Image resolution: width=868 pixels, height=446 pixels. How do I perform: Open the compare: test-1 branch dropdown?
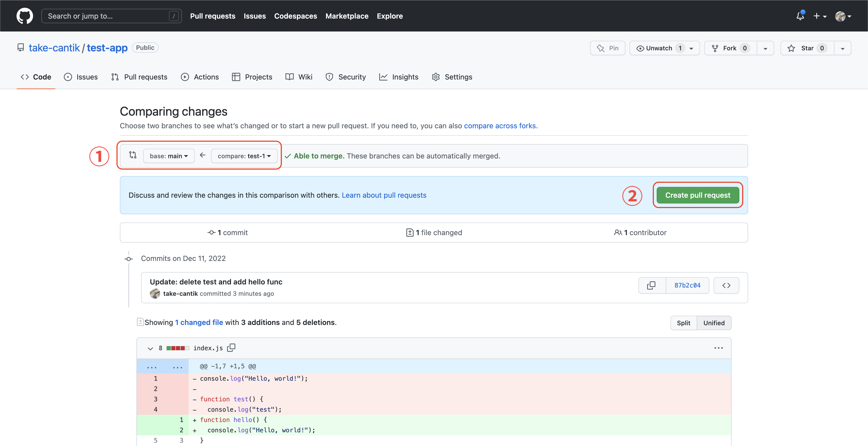[x=244, y=156]
